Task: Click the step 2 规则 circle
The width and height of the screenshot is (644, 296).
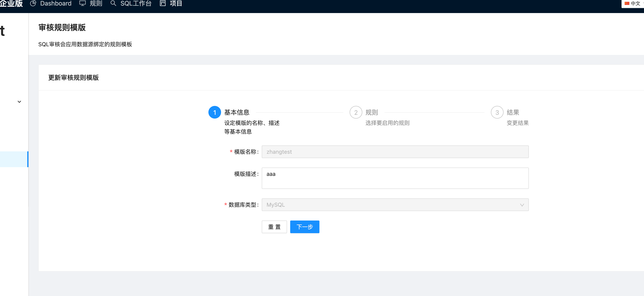Action: point(356,112)
